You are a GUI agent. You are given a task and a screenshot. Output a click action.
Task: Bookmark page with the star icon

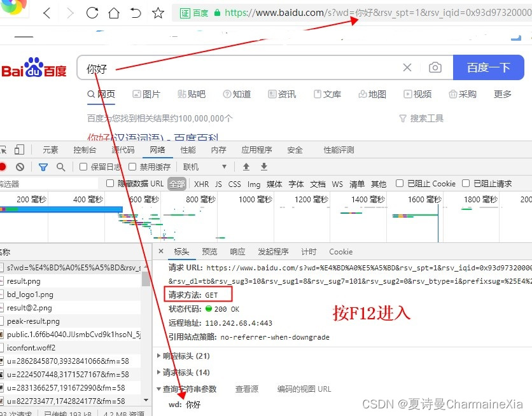pyautogui.click(x=158, y=13)
